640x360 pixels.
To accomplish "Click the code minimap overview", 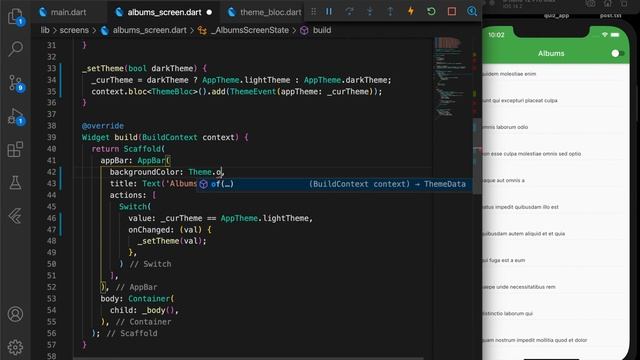I will click(x=450, y=78).
